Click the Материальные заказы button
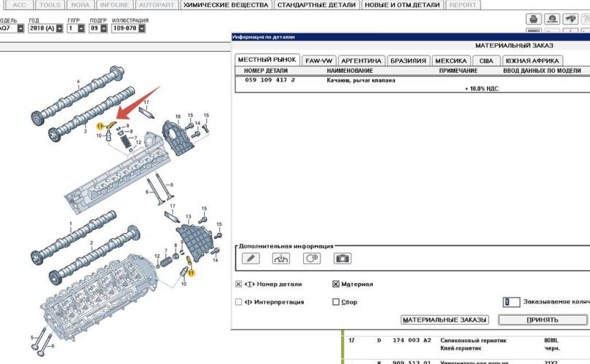 click(444, 320)
